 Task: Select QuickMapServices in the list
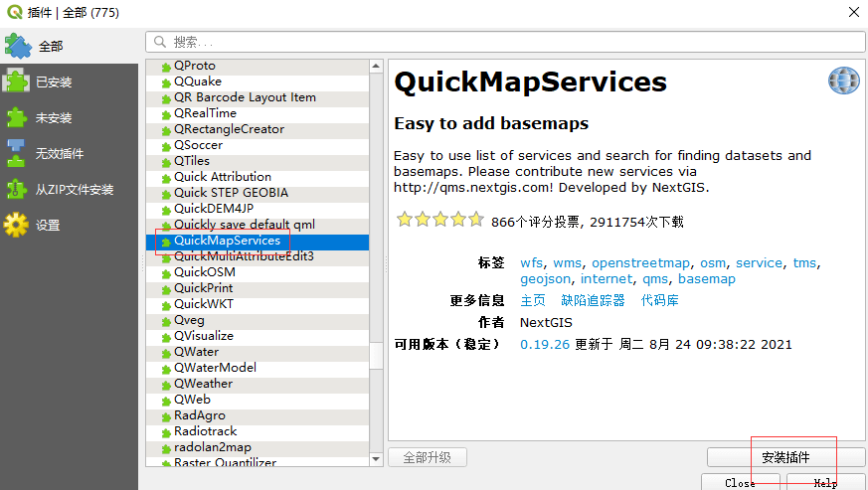click(257, 241)
